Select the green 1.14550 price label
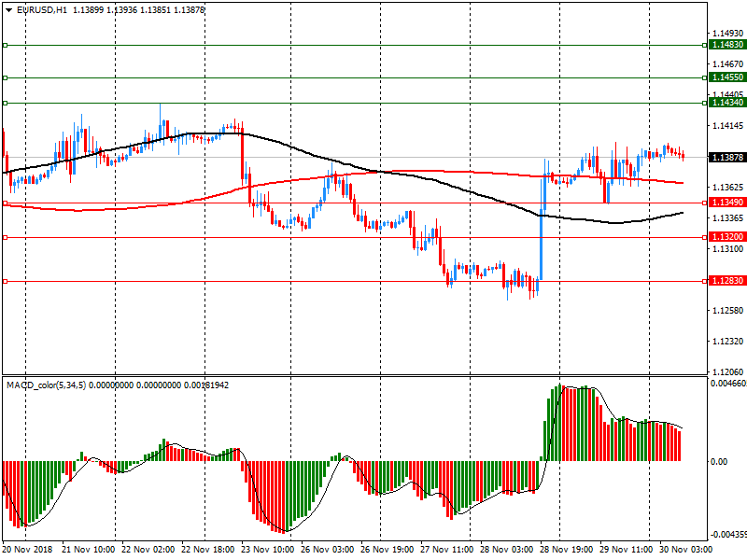This screenshot has width=747, height=560. click(726, 77)
